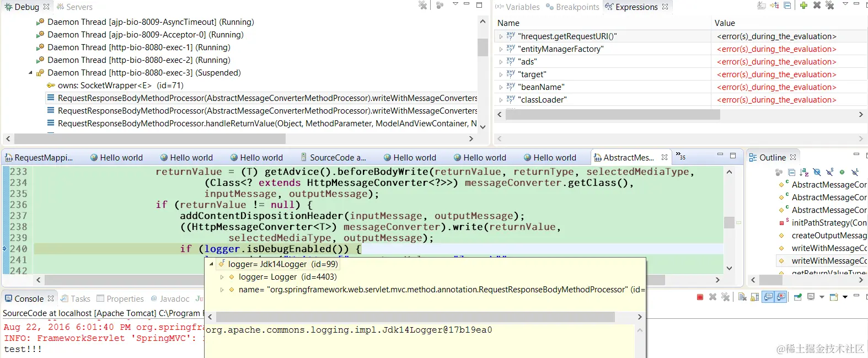Open Expressions view menu triangle
868x358 pixels.
pos(845,4)
